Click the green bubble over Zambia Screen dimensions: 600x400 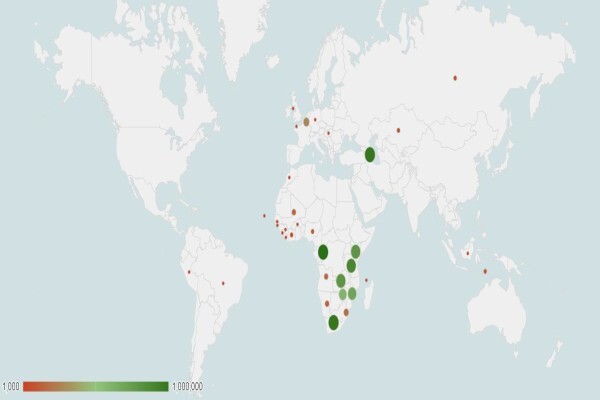[x=341, y=281]
